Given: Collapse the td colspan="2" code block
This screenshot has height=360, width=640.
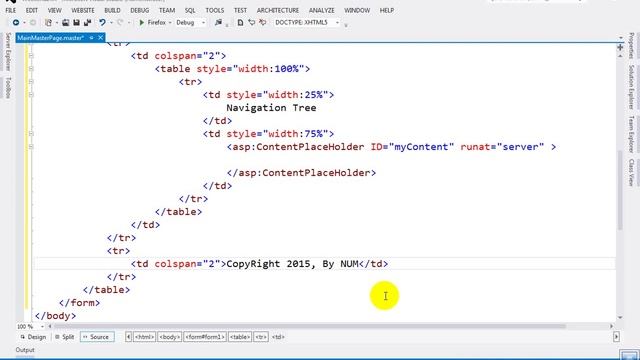Looking at the screenshot, I should click(31, 56).
